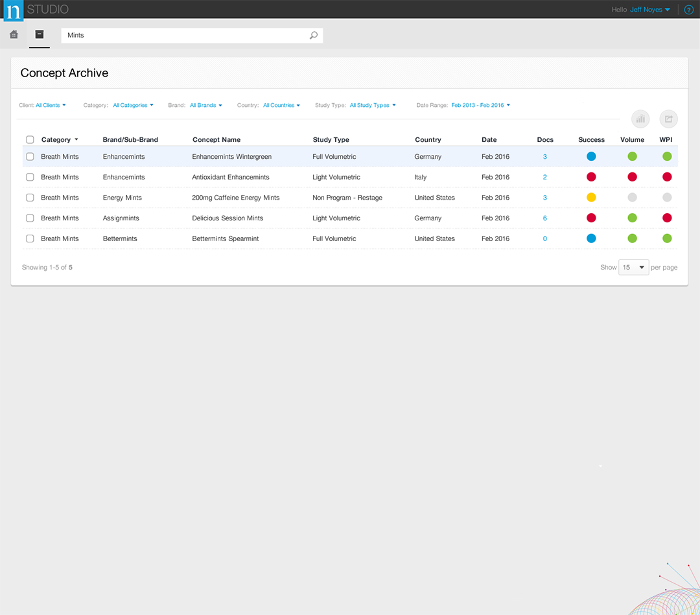The height and width of the screenshot is (615, 700).
Task: Click Volume dot for Delicious Session Mints
Action: 632,218
